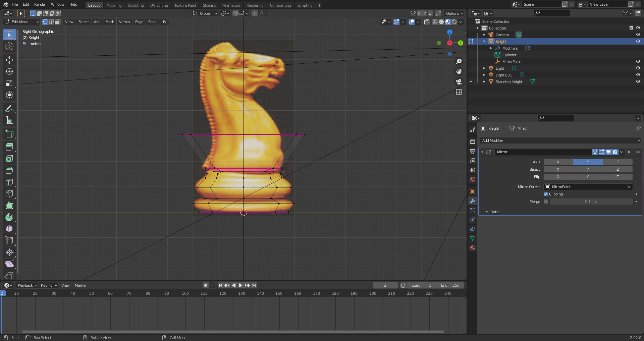Toggle the Merge checkbox

pyautogui.click(x=546, y=202)
